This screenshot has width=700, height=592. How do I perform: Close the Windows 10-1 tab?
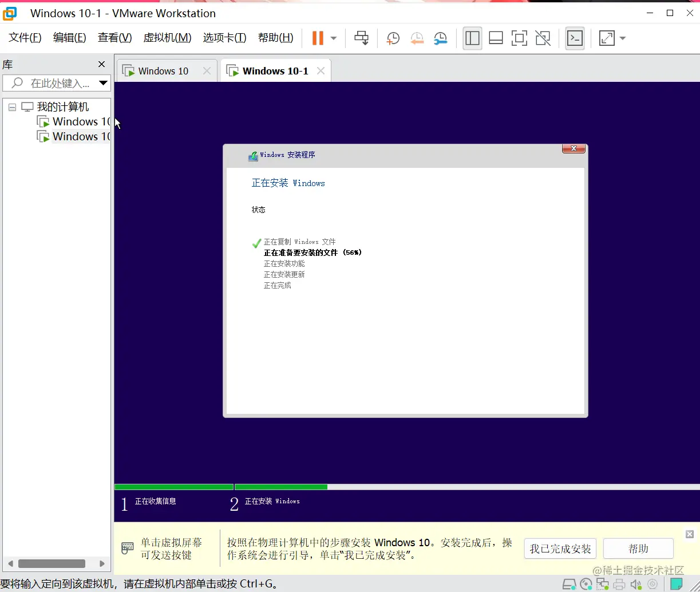point(321,71)
